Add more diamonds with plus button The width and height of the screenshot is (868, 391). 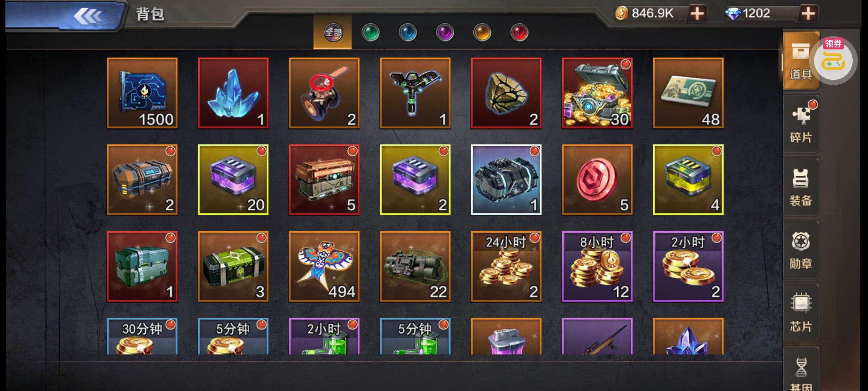pos(808,14)
